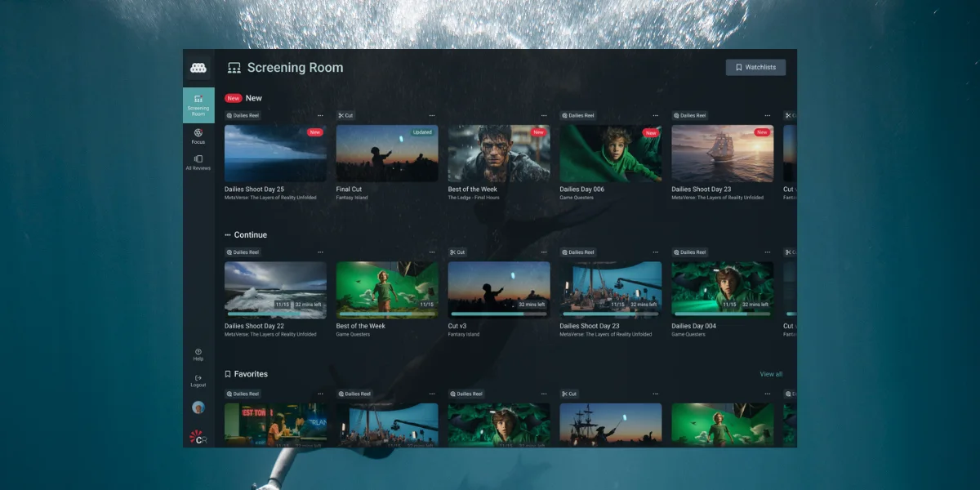Click the Dailies Reel tag above the Favorites diner thumbnail
The image size is (980, 490).
pos(243,394)
